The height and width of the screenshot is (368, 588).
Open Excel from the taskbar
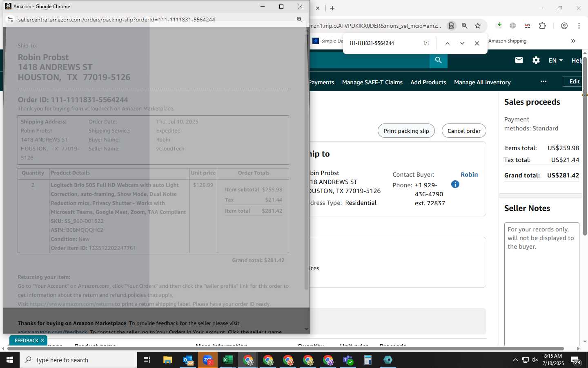point(228,360)
